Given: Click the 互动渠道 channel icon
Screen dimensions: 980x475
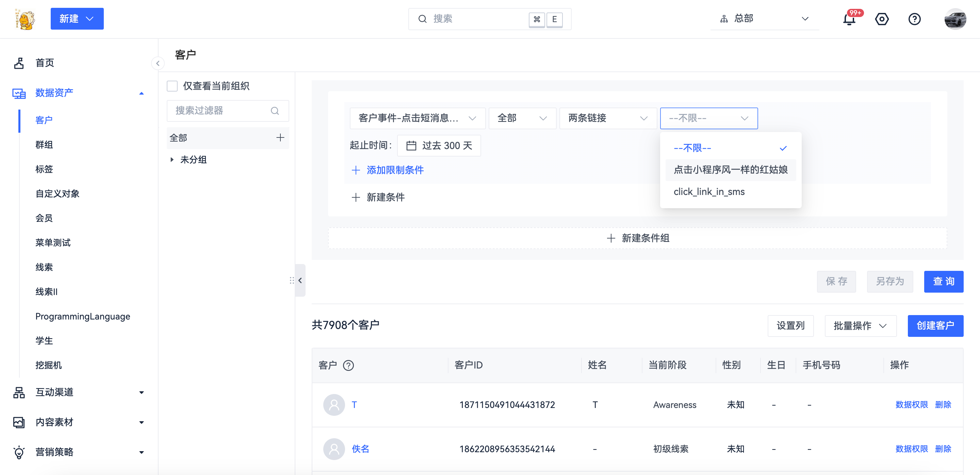Looking at the screenshot, I should pos(19,392).
